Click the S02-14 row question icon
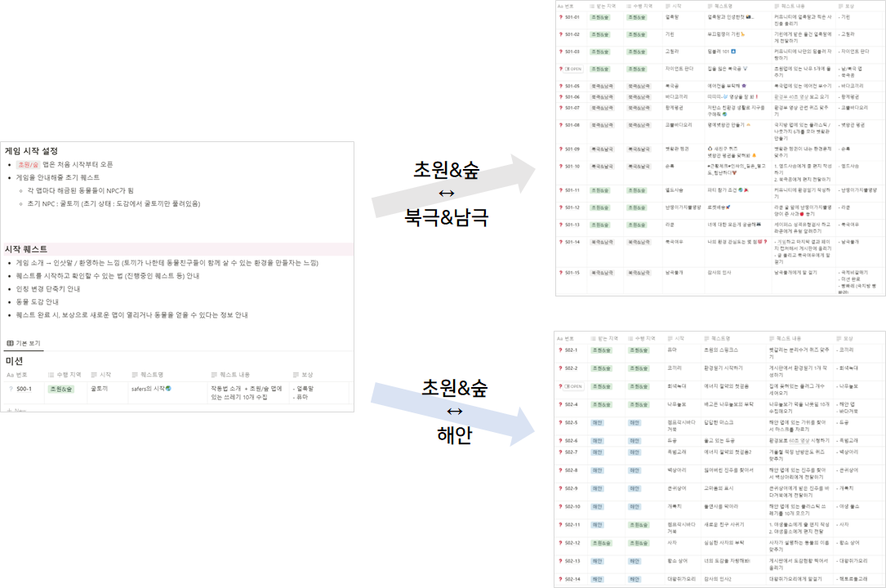 click(x=560, y=579)
